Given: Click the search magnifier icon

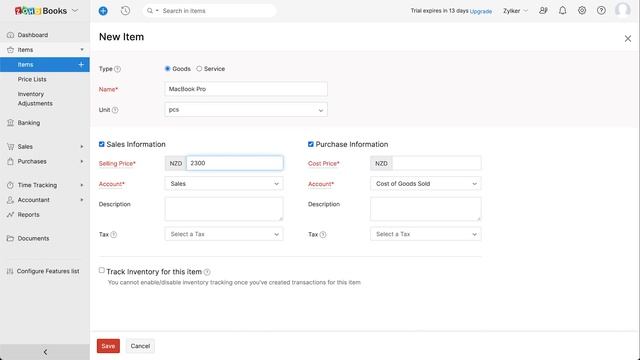Looking at the screenshot, I should [150, 11].
